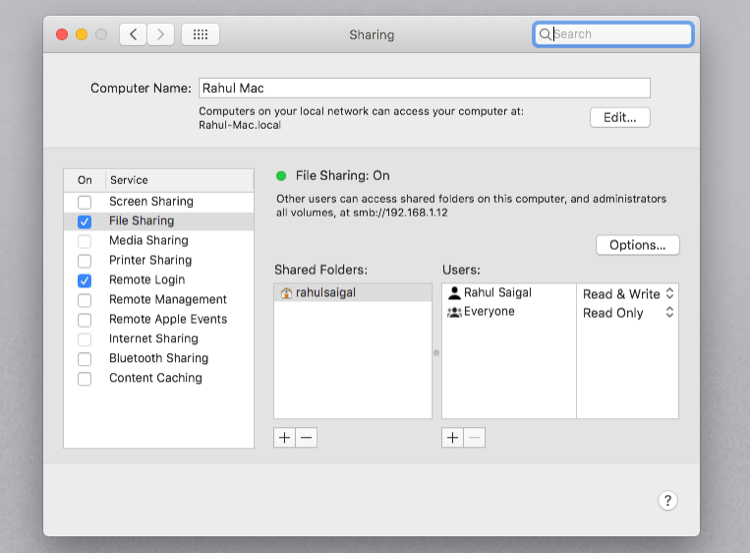Open Read & Write permission dropdown
Viewport: 750px width, 553px height.
(x=628, y=294)
